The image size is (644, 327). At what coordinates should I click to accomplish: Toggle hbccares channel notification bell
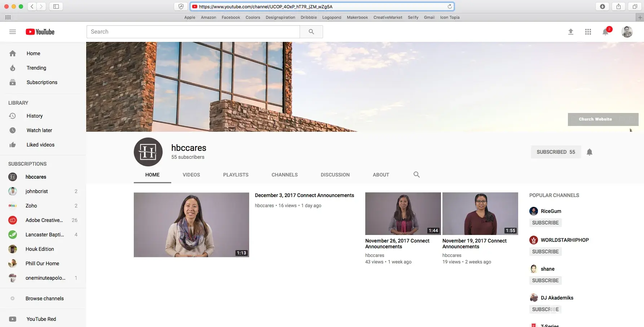click(589, 152)
